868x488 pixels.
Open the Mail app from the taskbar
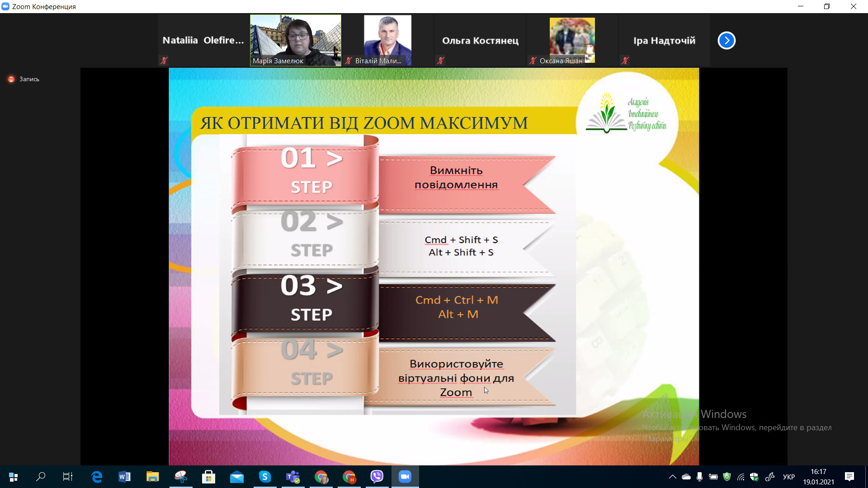pos(237,477)
